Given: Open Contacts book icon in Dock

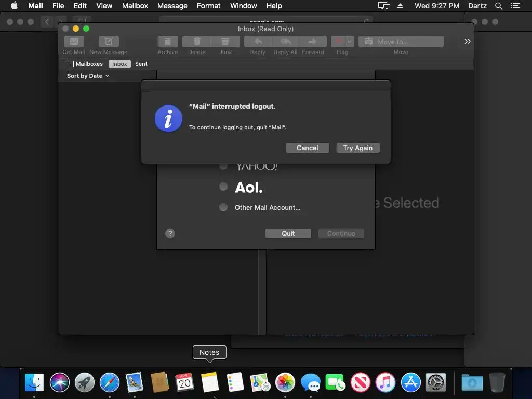Looking at the screenshot, I should point(159,382).
